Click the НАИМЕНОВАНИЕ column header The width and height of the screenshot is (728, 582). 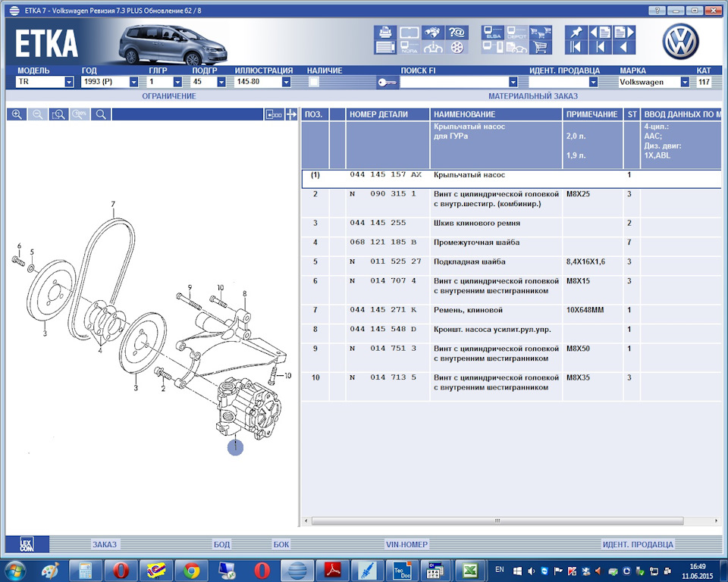pyautogui.click(x=496, y=114)
